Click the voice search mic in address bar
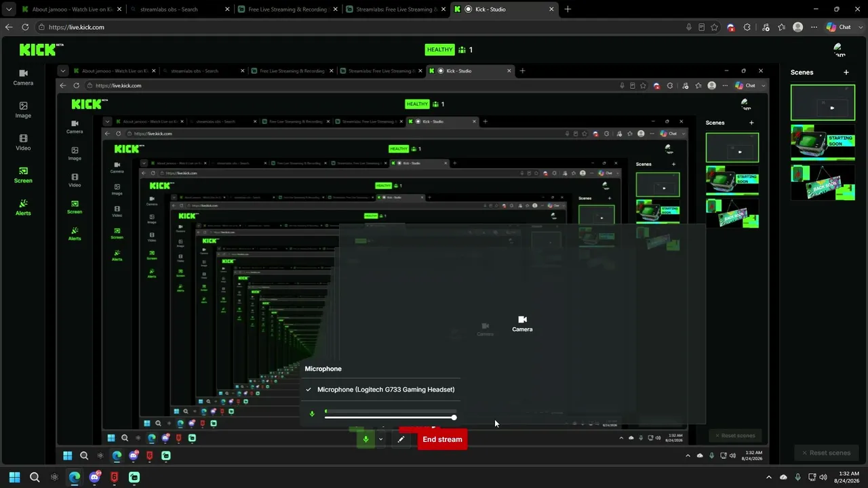This screenshot has height=488, width=868. [x=689, y=27]
